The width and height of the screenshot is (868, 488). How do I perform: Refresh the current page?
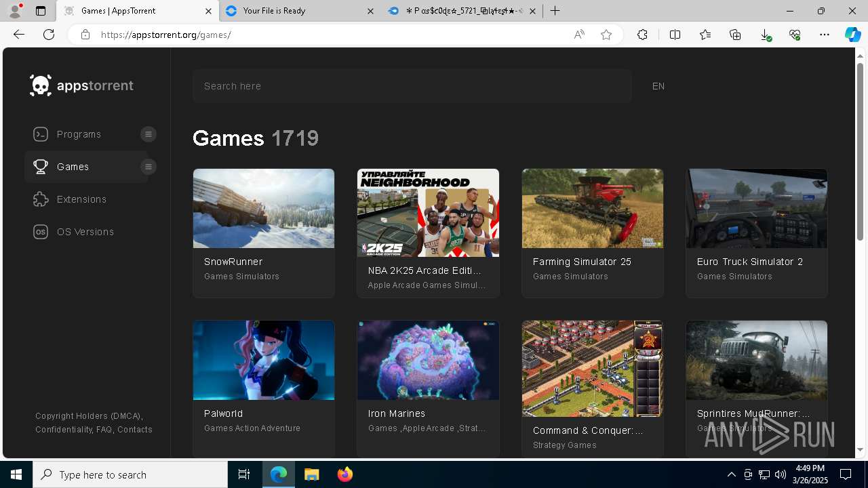(49, 35)
